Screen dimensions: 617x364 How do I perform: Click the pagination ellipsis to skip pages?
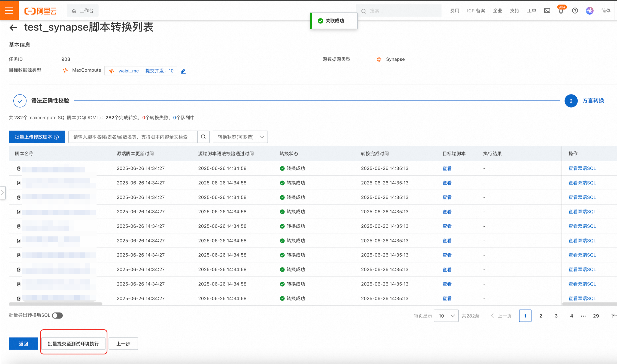[x=583, y=316]
